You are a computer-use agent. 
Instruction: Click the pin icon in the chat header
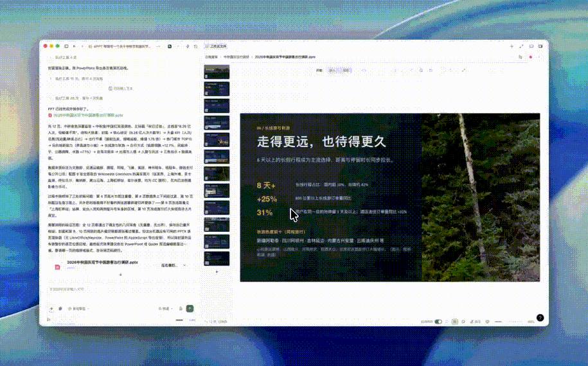tap(188, 46)
